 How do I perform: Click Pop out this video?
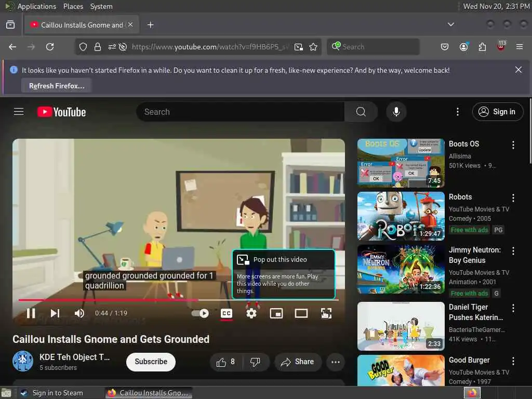coord(284,274)
